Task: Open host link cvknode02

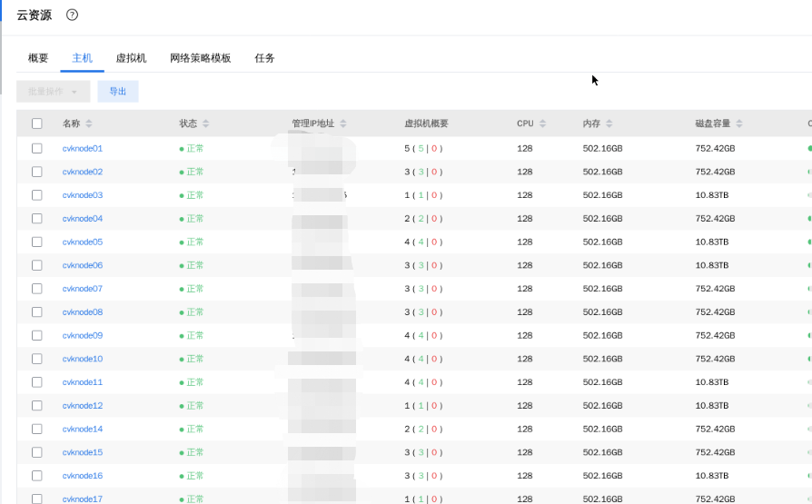Action: pos(83,172)
